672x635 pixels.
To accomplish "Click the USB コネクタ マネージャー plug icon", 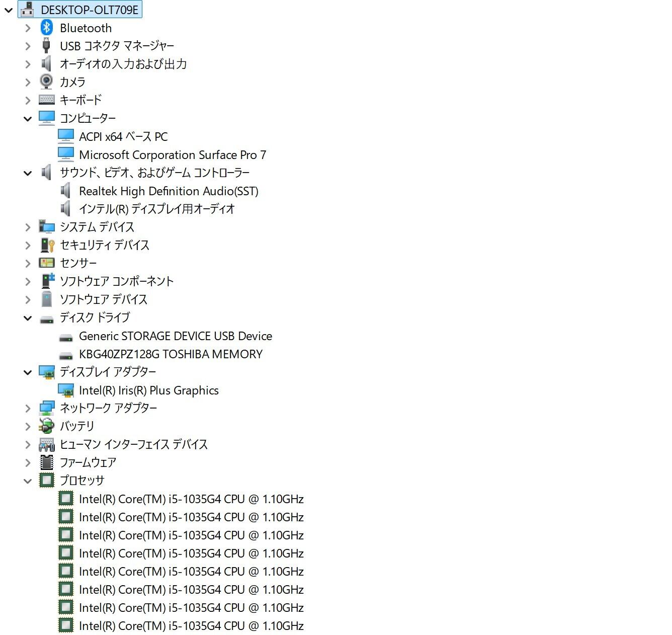I will click(46, 45).
